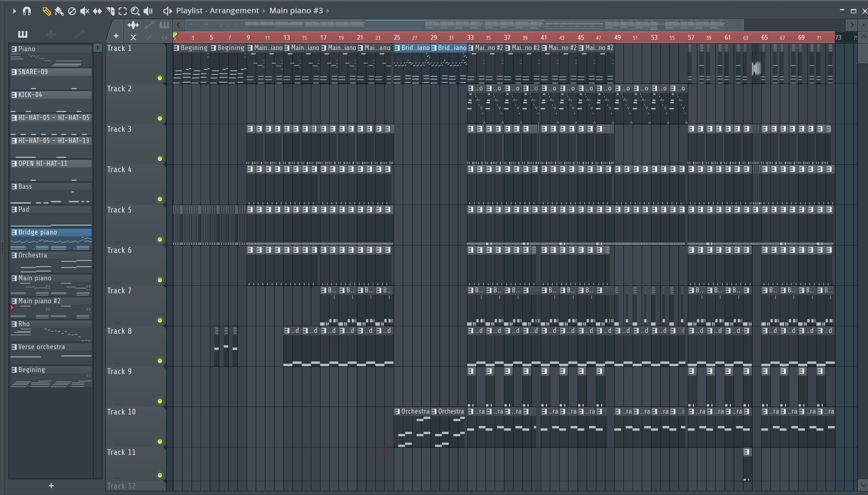The width and height of the screenshot is (868, 495).
Task: Click bar 49 on the timeline ruler
Action: [x=617, y=37]
